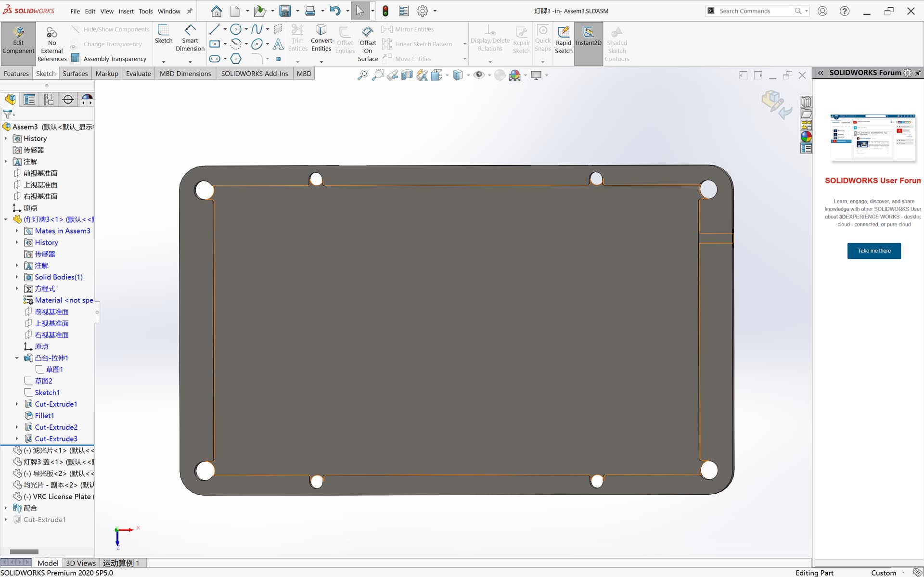Viewport: 924px width, 577px height.
Task: Click the Convert Entities icon
Action: coord(321,30)
